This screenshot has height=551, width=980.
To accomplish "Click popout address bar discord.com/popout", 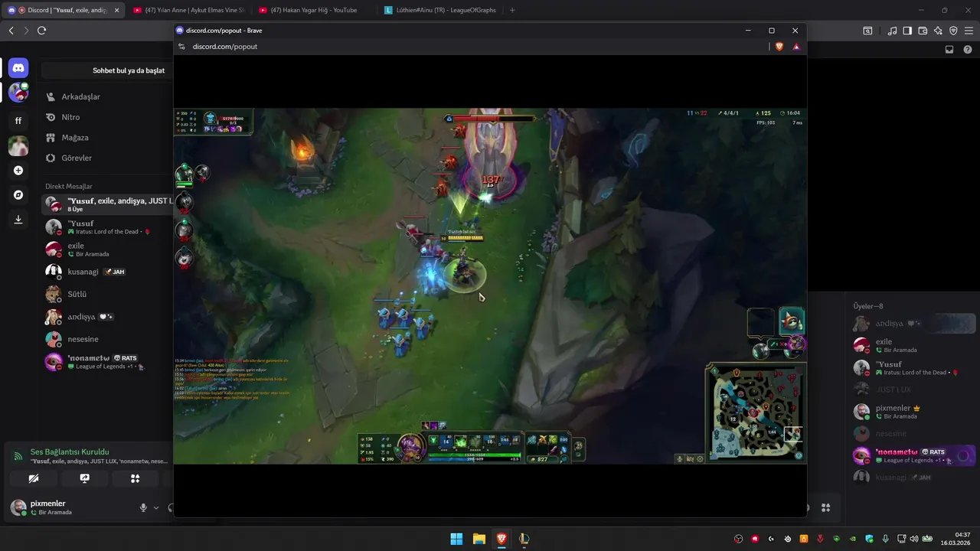I will (225, 47).
